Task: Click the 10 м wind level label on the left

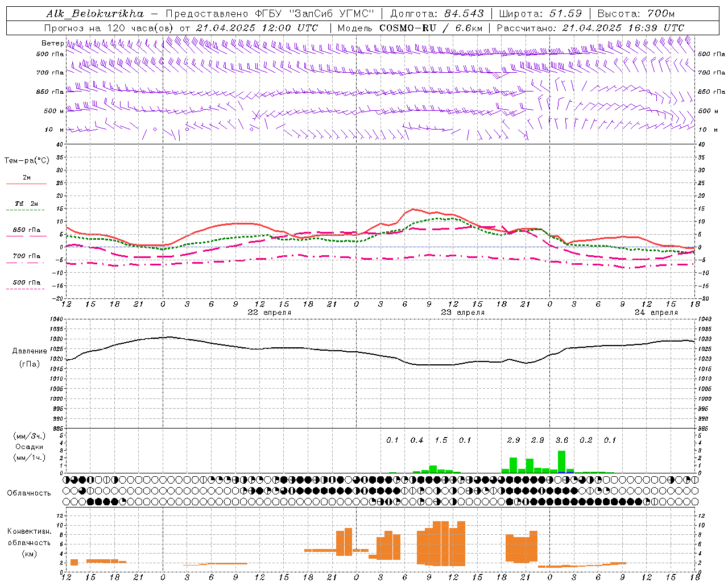Action: pyautogui.click(x=54, y=130)
